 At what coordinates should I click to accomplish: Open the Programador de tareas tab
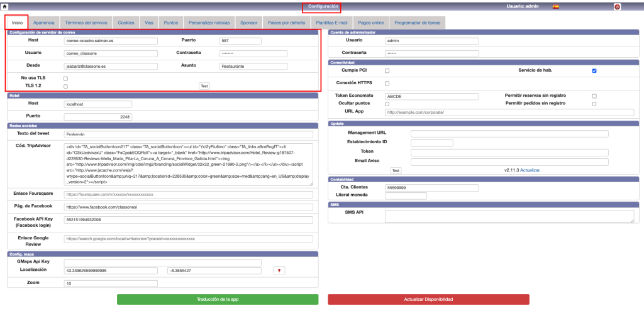point(416,23)
